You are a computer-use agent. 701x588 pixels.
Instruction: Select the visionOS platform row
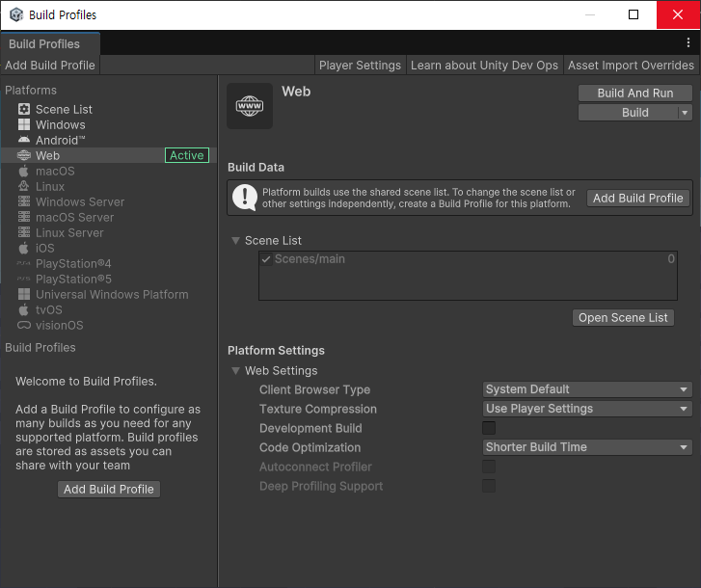click(109, 325)
